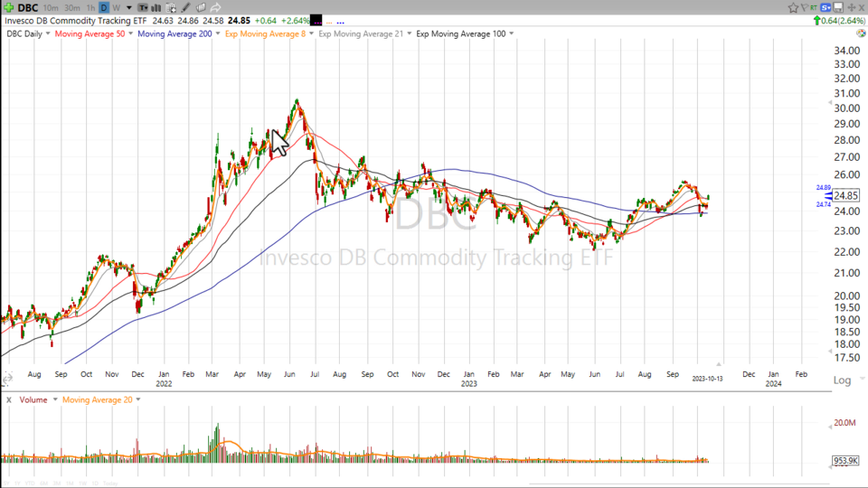Click the Exp Moving Average 100 label
The width and height of the screenshot is (868, 488).
[x=460, y=33]
